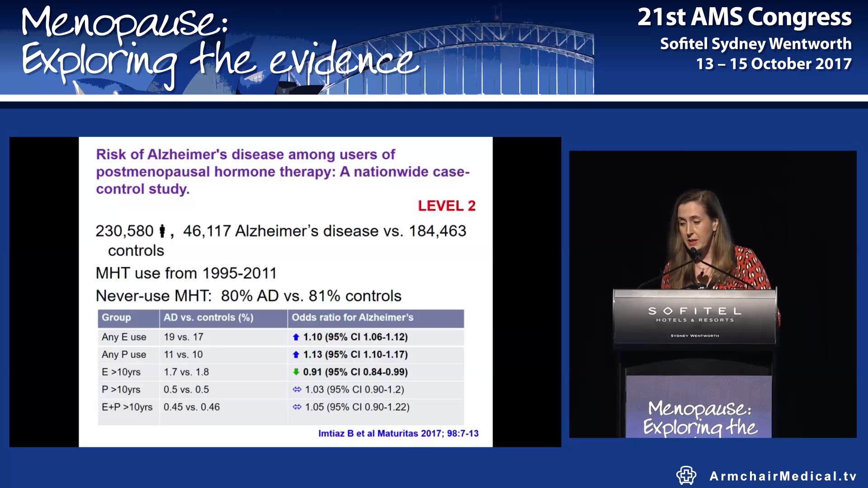Select the person figure icon beside 230,580
The image size is (868, 488).
[163, 230]
